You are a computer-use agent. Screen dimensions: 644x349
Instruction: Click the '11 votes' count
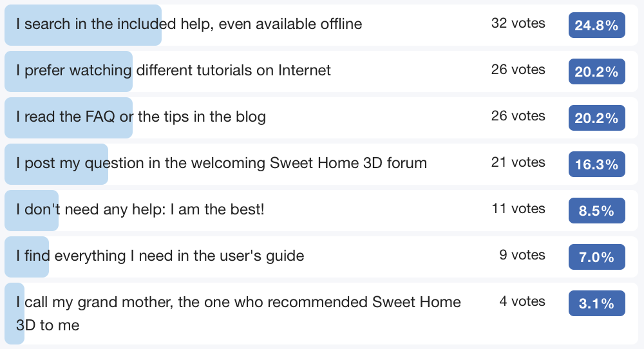pos(518,209)
